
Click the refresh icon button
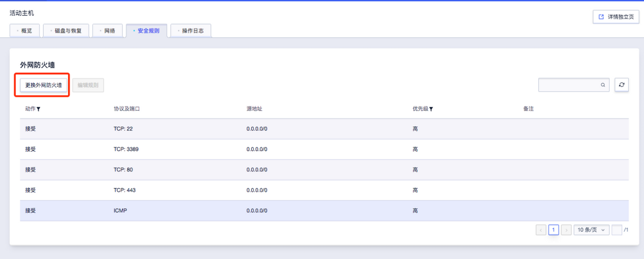(621, 85)
